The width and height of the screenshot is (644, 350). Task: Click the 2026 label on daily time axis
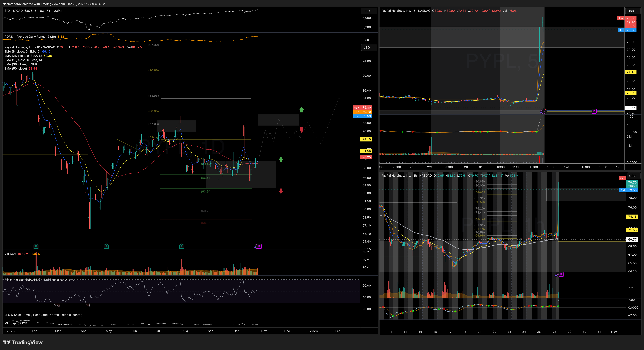point(313,331)
